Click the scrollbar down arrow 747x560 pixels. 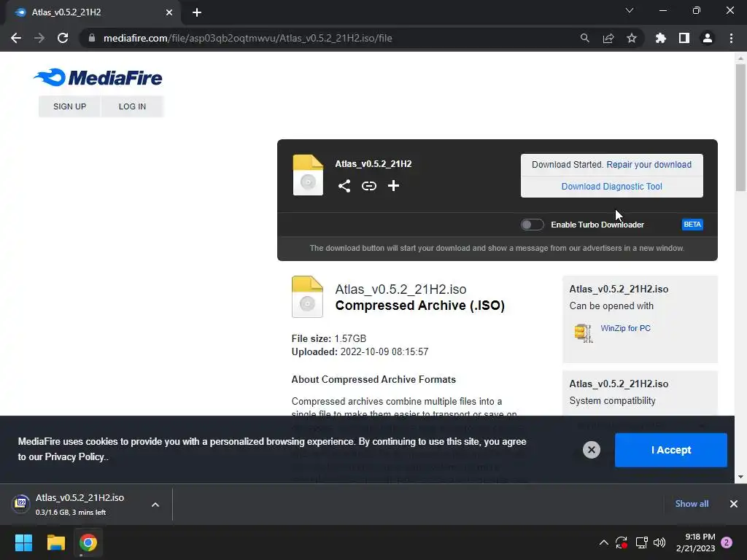coord(740,477)
